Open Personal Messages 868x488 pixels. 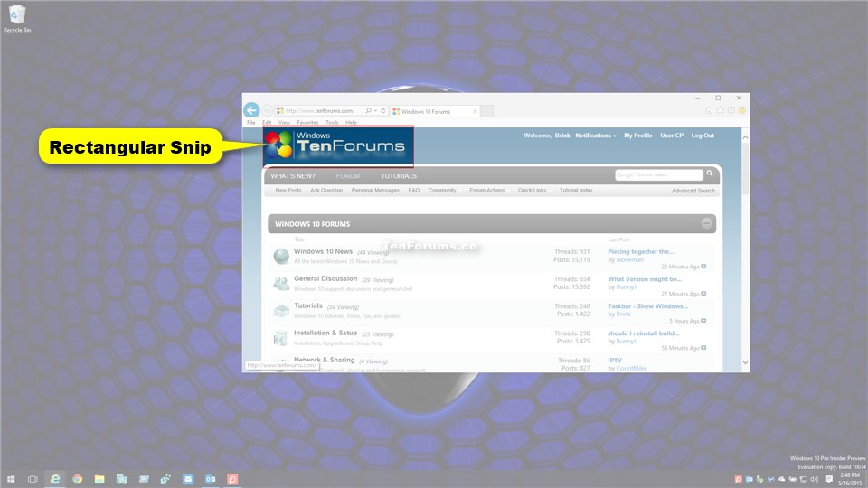tap(375, 191)
